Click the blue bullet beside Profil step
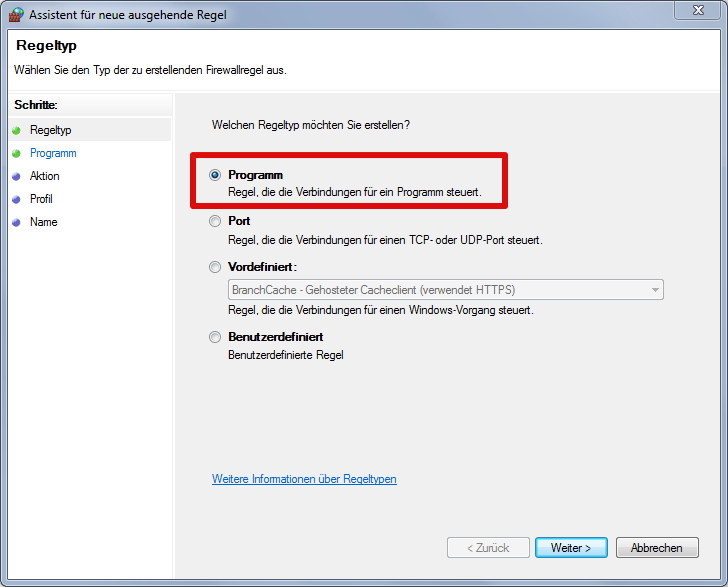The image size is (728, 587). pyautogui.click(x=16, y=199)
